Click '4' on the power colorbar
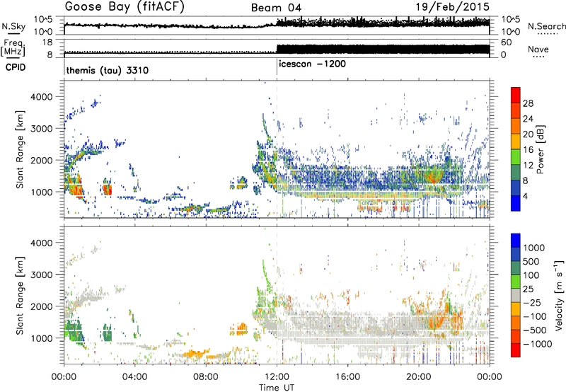566x392 pixels. 526,197
